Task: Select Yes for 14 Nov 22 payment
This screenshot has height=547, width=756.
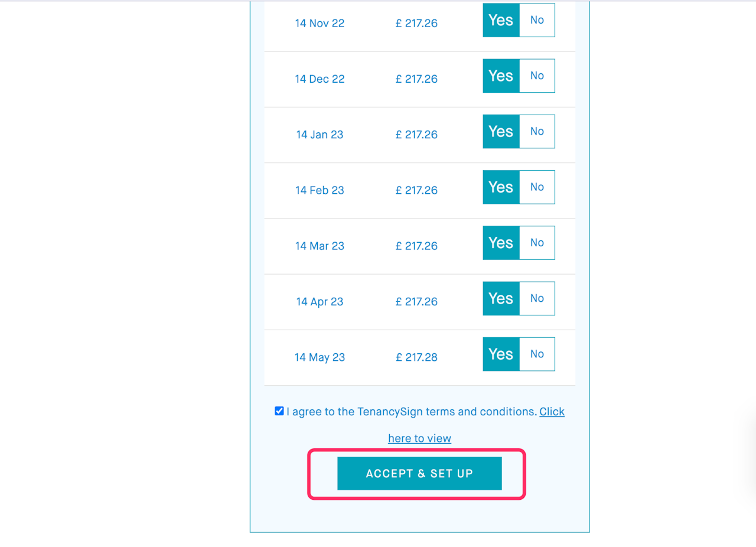Action: (x=501, y=20)
